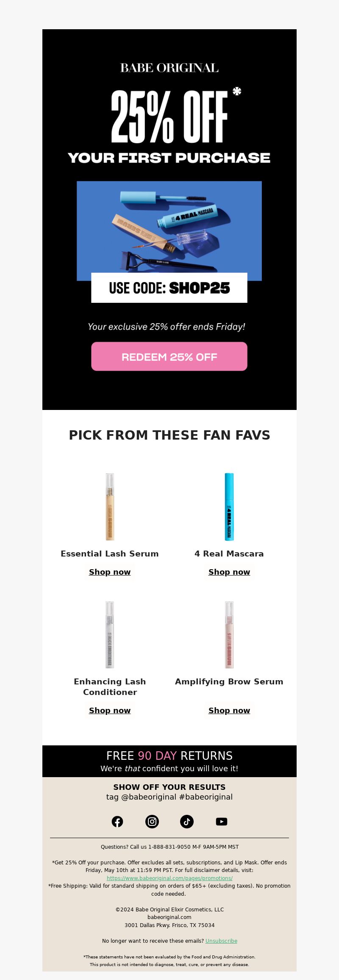Open the TikTok social icon

(187, 822)
